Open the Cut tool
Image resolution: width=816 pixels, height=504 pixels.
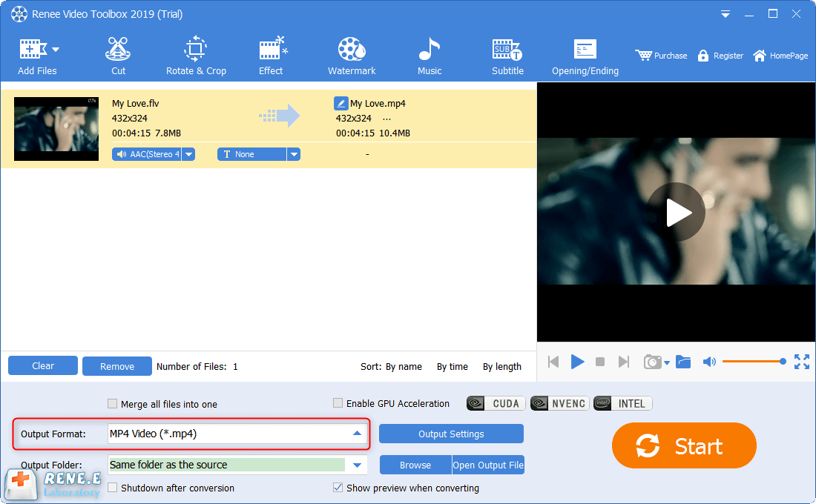118,56
